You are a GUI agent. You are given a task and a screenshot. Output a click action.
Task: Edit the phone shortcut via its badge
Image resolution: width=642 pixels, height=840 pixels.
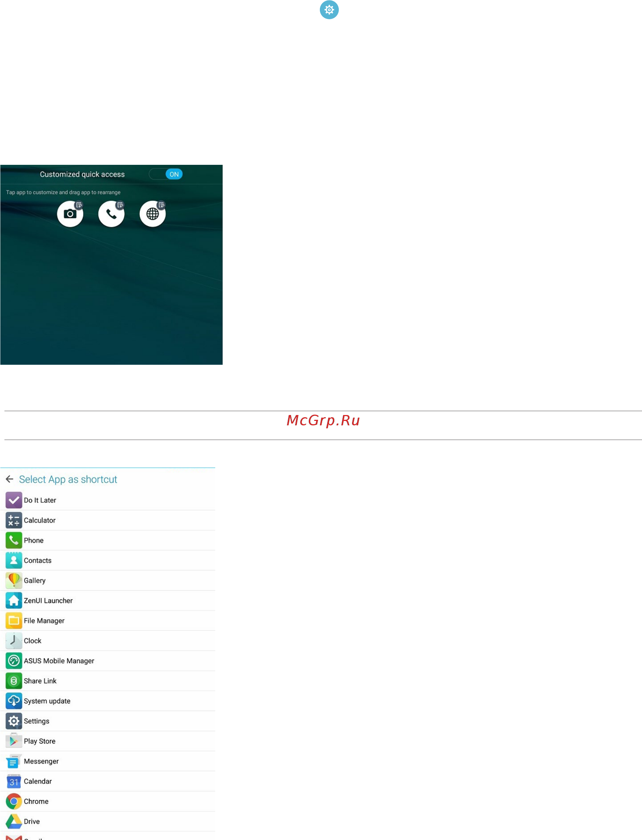coord(121,205)
